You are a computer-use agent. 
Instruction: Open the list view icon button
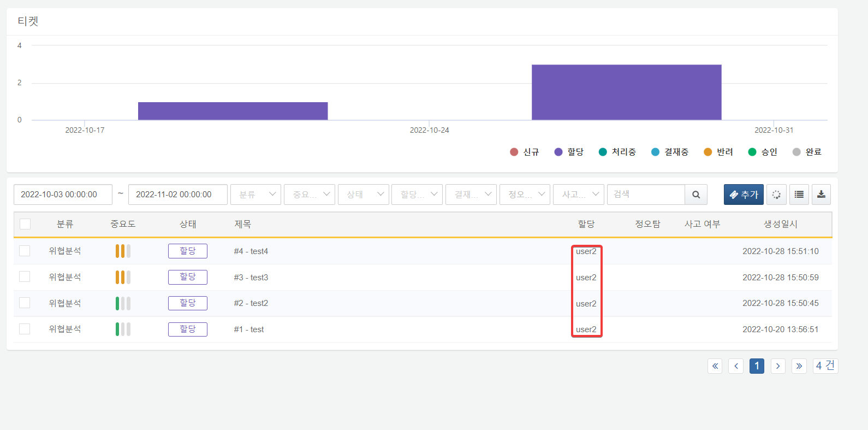tap(799, 195)
